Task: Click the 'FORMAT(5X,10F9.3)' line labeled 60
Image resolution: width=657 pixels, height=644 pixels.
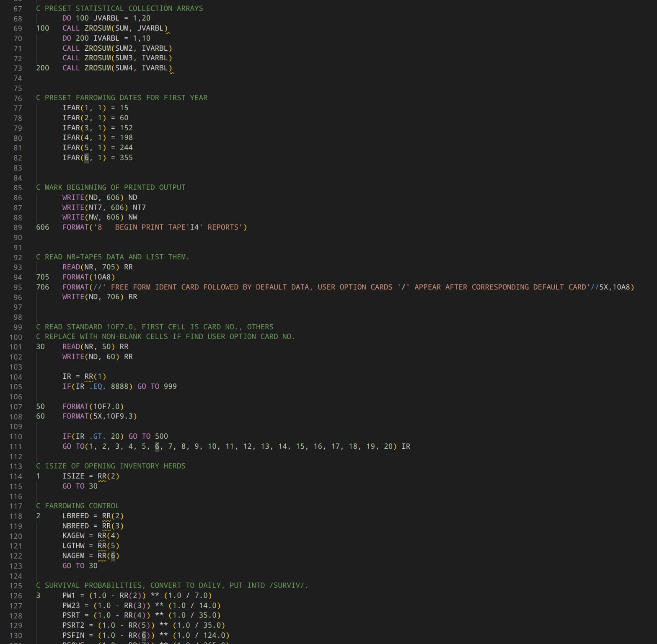Action: point(100,416)
